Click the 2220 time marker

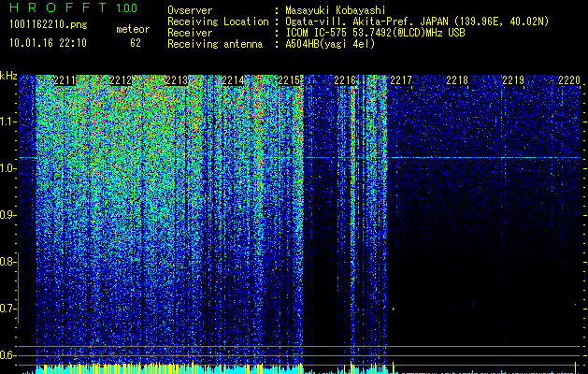569,80
